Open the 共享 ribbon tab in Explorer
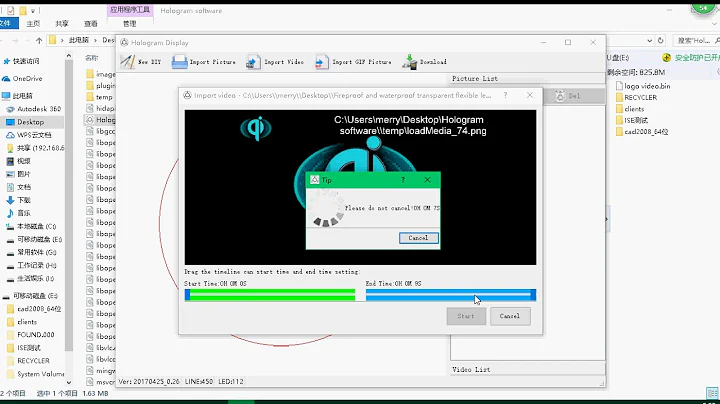This screenshot has height=404, width=720. (62, 23)
